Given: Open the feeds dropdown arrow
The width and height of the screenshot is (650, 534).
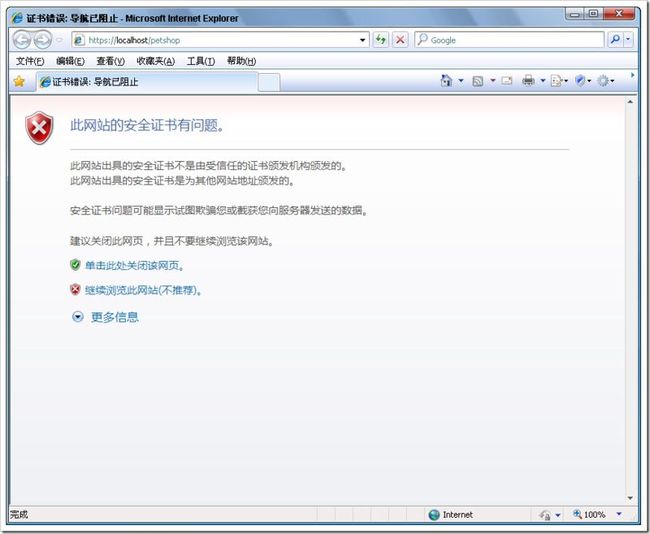Looking at the screenshot, I should point(493,80).
